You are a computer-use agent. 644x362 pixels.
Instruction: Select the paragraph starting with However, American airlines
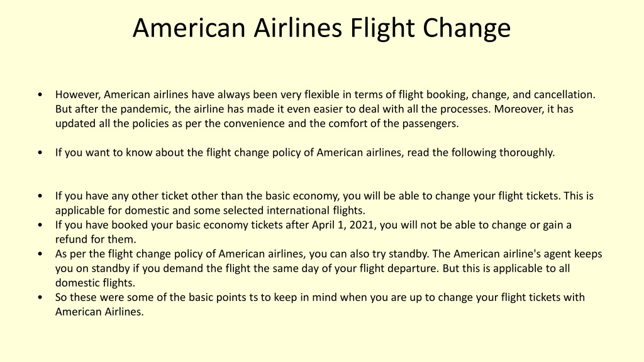tap(325, 109)
